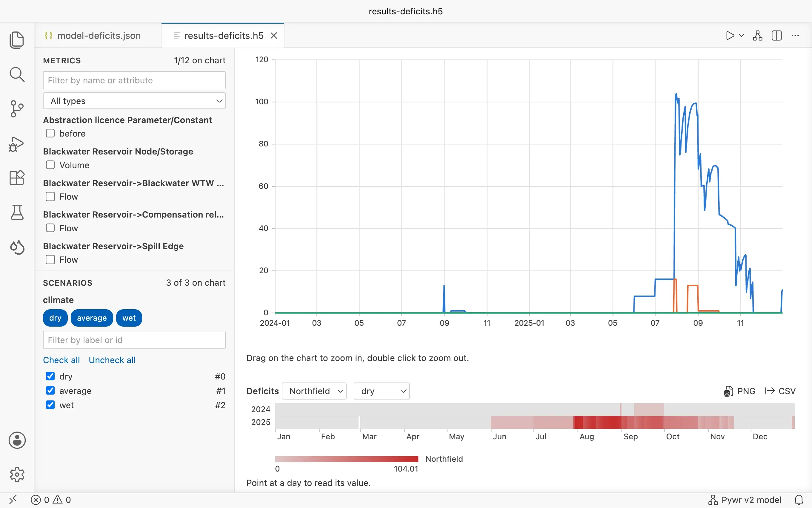
Task: Open the Testing flask icon
Action: (17, 212)
